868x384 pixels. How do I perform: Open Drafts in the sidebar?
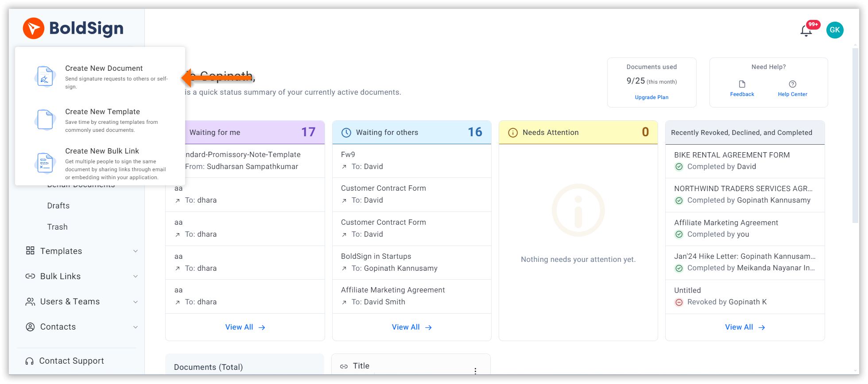point(58,206)
